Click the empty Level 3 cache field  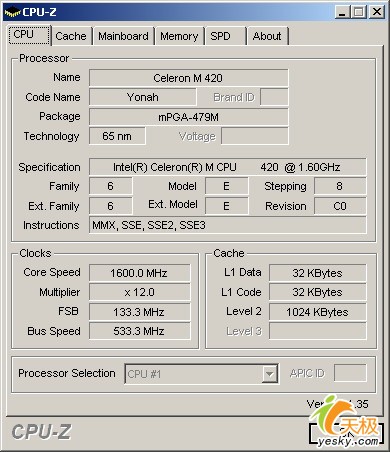(x=318, y=331)
